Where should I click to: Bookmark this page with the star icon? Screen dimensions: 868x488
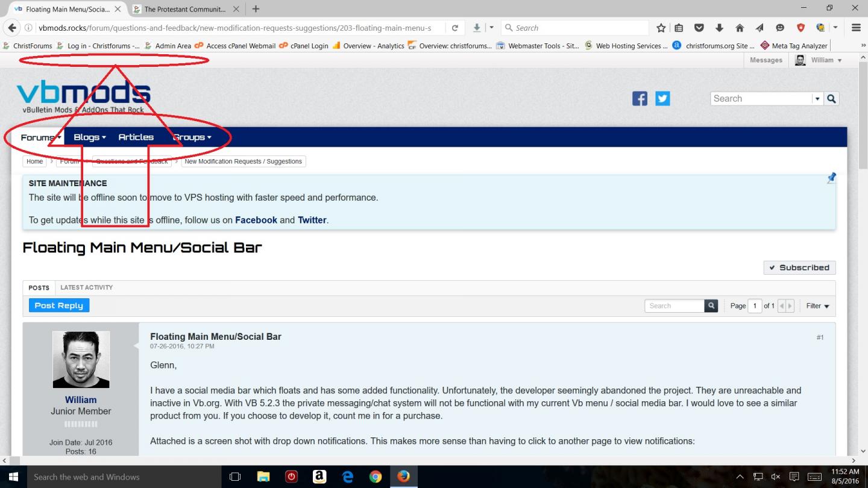[661, 28]
